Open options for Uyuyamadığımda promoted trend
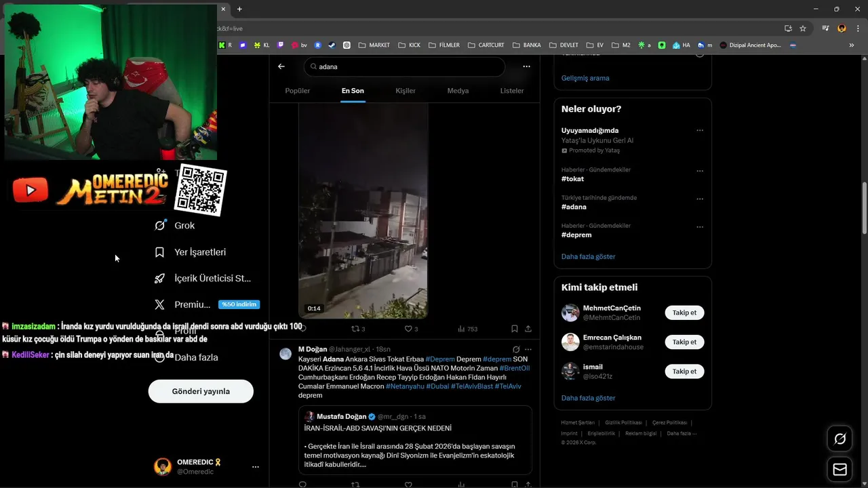868x488 pixels. tap(700, 131)
